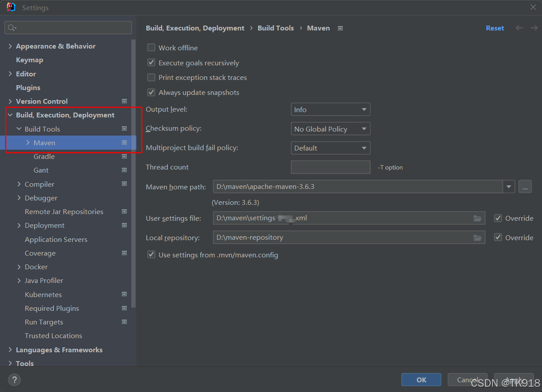Click project icon on Gant row

(124, 170)
